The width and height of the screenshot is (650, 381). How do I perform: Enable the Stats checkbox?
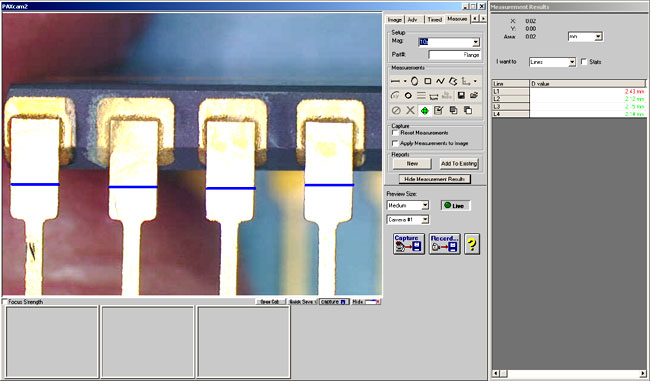click(584, 62)
